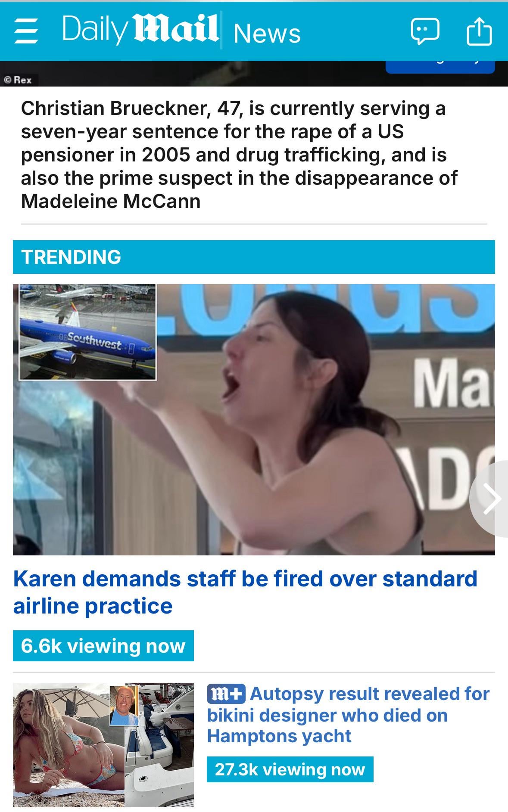Screen dimensions: 508x812
Task: Open the comments speech bubble icon
Action: (x=425, y=31)
